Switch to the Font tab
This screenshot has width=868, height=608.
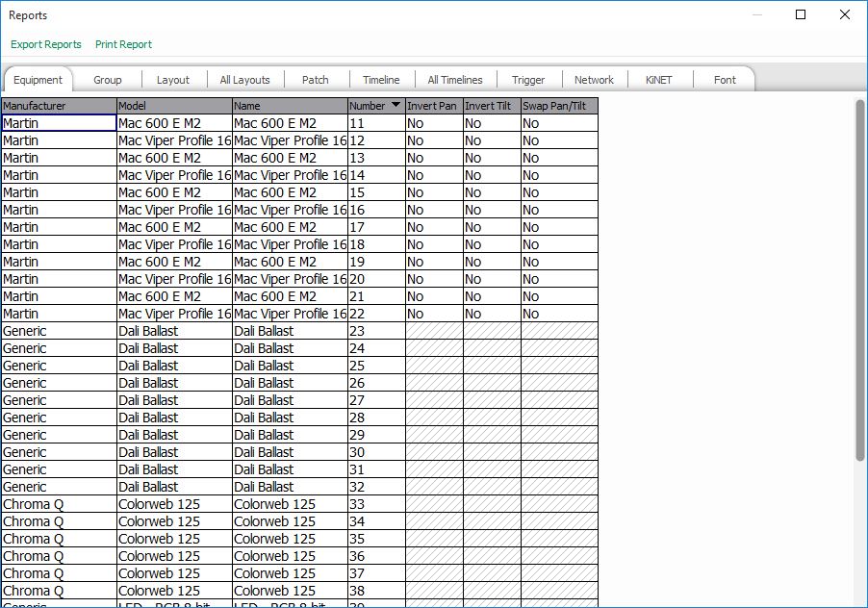(725, 80)
